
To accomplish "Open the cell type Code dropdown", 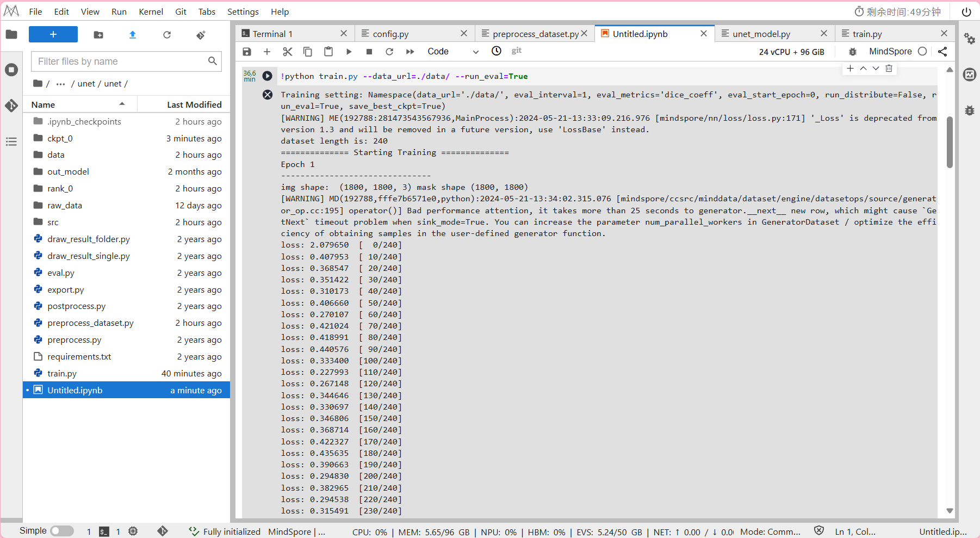I will pyautogui.click(x=453, y=51).
